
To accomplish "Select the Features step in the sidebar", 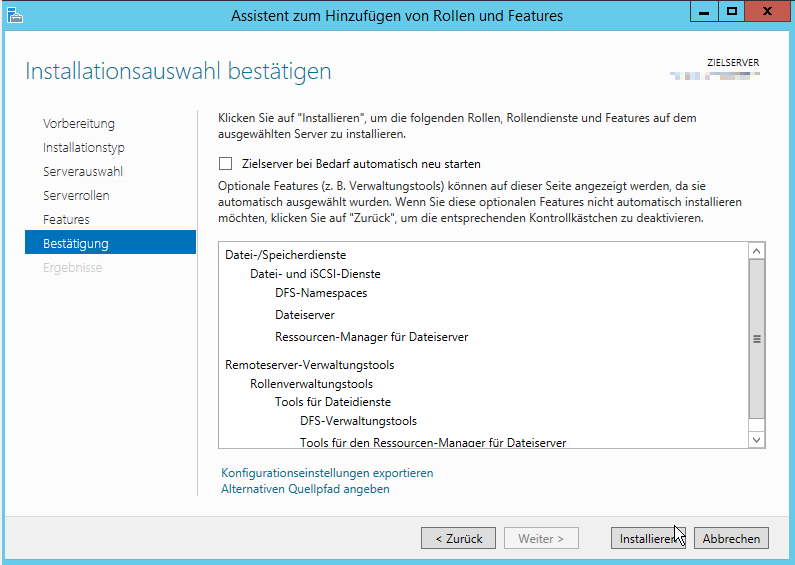I will 66,220.
